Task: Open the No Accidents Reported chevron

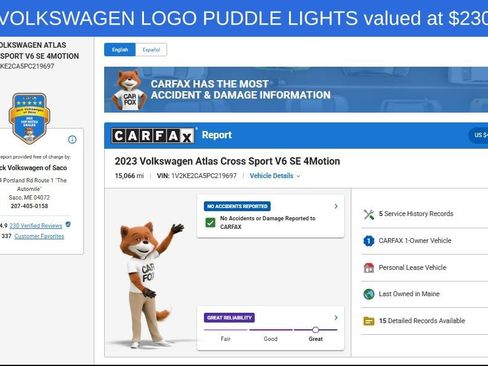Action: click(x=336, y=206)
